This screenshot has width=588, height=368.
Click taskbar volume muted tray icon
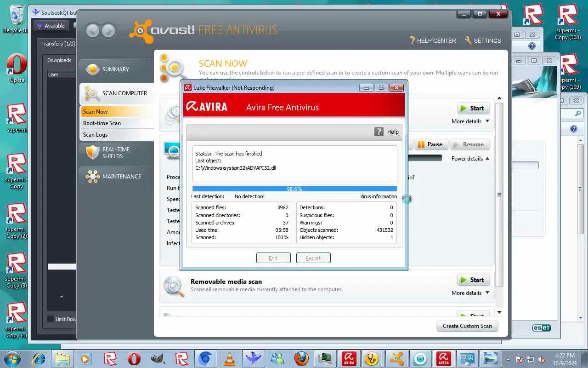543,359
